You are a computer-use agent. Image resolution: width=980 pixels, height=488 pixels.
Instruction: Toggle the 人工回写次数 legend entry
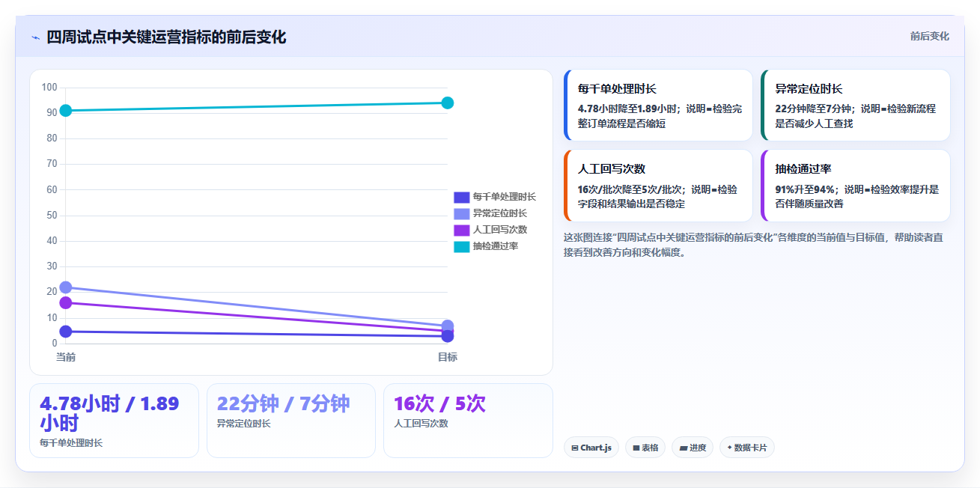pyautogui.click(x=490, y=230)
